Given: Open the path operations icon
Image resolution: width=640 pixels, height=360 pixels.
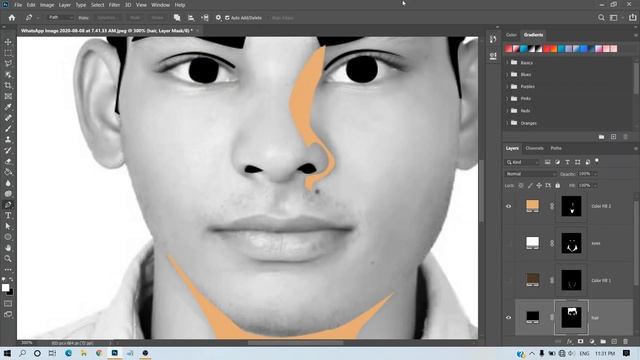Looking at the screenshot, I should click(x=177, y=18).
